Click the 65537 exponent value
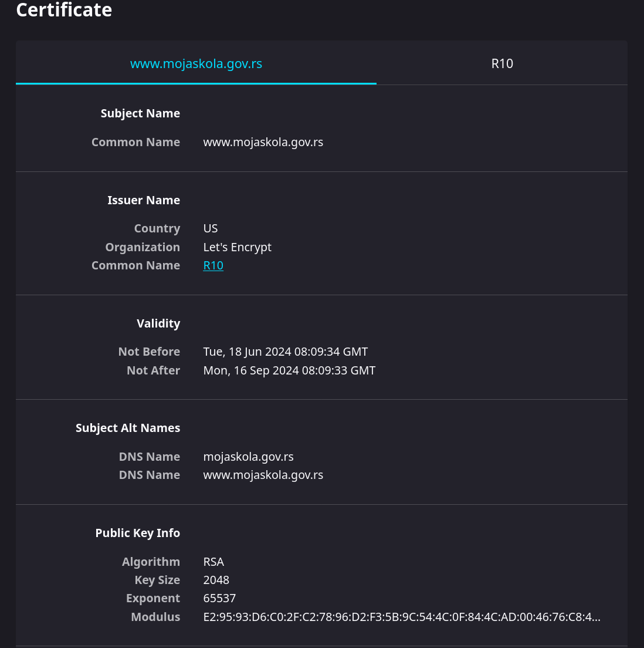 point(219,599)
